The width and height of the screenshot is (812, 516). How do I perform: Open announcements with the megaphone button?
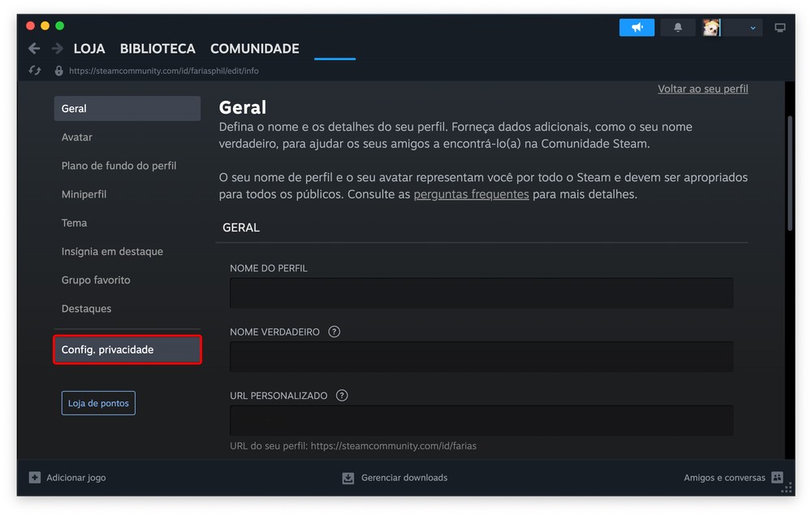point(637,28)
